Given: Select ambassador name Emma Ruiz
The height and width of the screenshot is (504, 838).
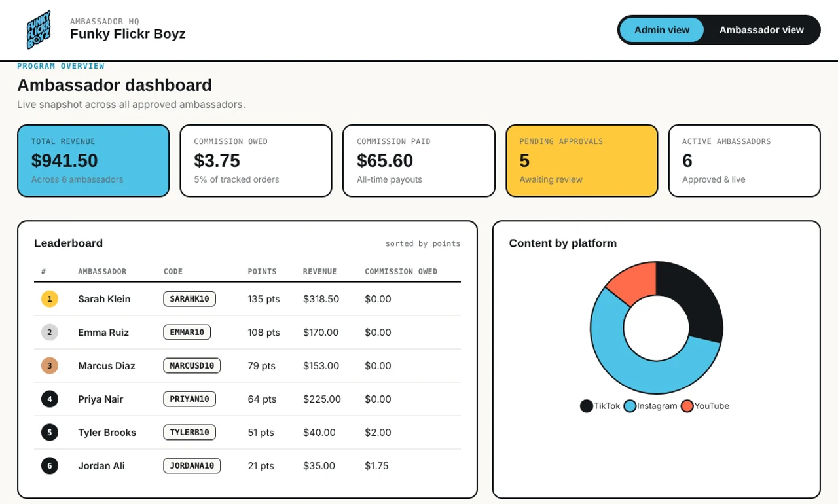Looking at the screenshot, I should (x=103, y=333).
